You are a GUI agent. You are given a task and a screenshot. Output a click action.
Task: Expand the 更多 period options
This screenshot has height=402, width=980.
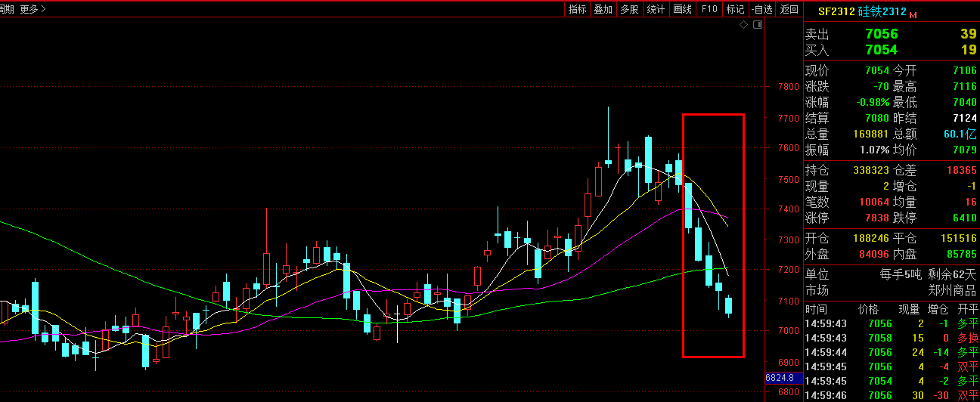point(32,9)
